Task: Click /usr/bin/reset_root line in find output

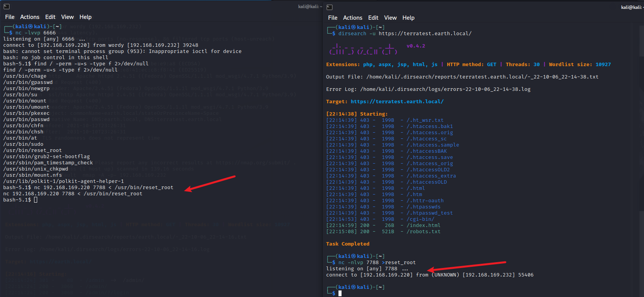Action: point(33,150)
